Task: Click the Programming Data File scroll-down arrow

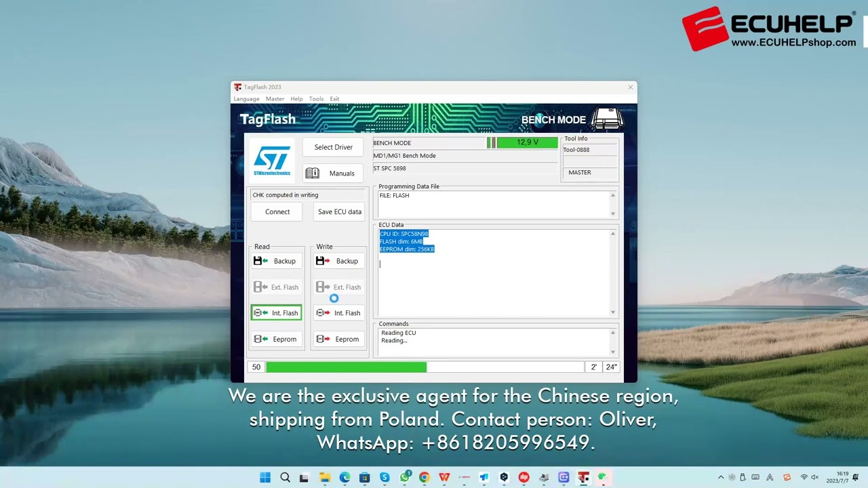Action: (613, 214)
